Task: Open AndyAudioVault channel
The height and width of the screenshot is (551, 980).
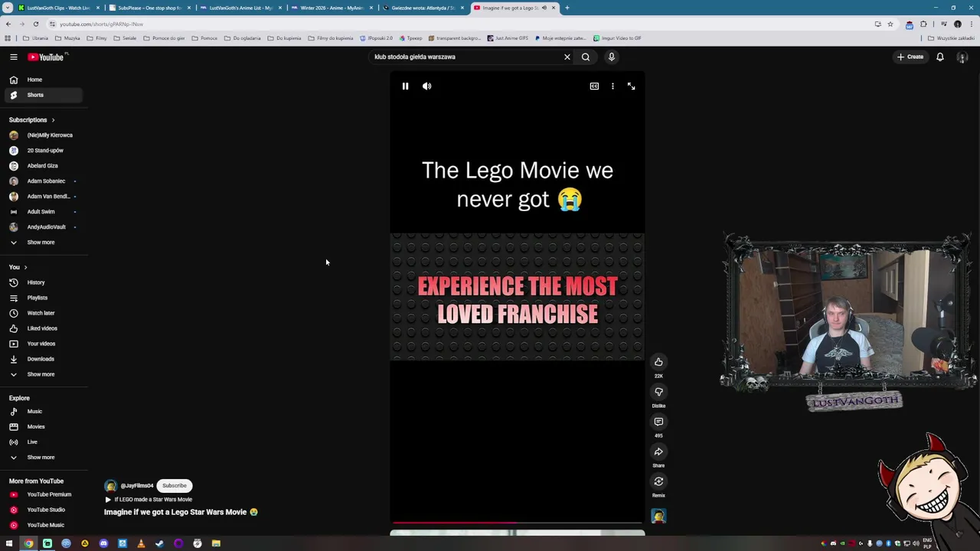Action: [x=42, y=227]
